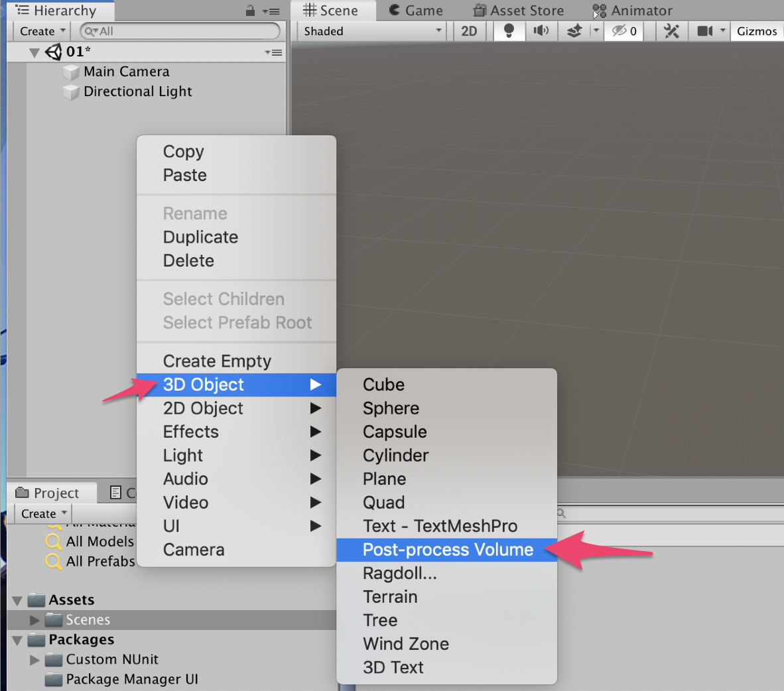Screen dimensions: 784x691
Task: Open scene camera dropdown arrow
Action: point(723,31)
